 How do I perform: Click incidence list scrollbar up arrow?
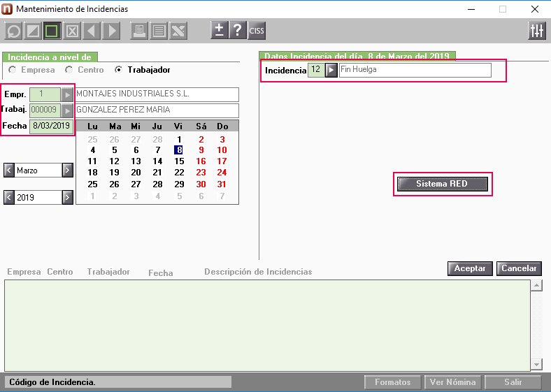pyautogui.click(x=536, y=286)
